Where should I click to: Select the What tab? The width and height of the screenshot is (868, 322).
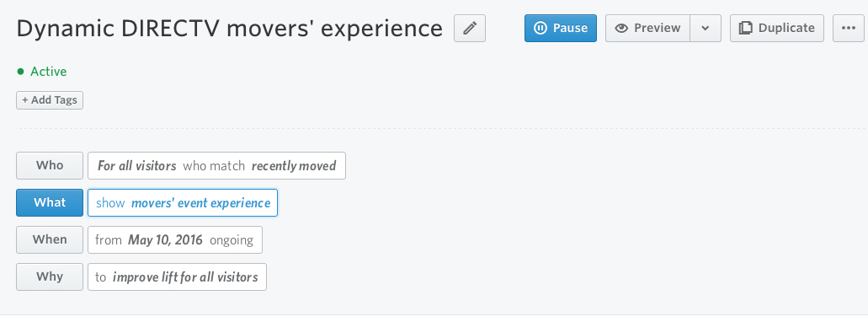pos(50,203)
